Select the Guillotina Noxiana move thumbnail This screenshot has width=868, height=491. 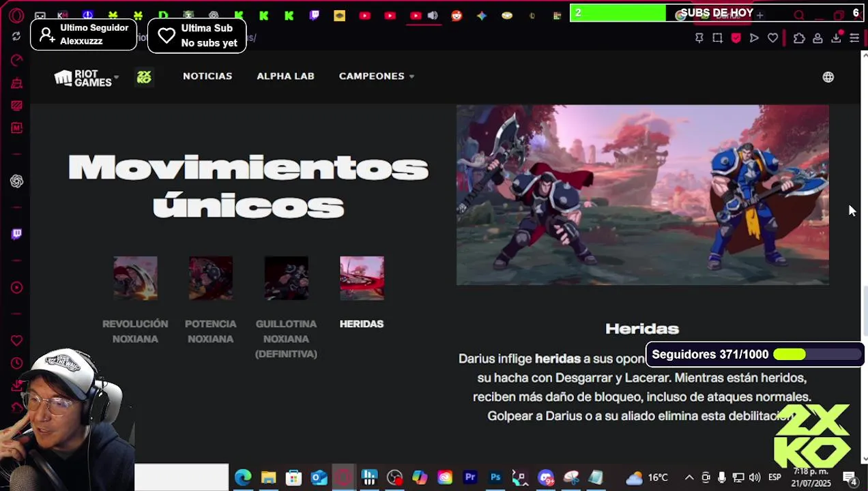click(x=286, y=278)
